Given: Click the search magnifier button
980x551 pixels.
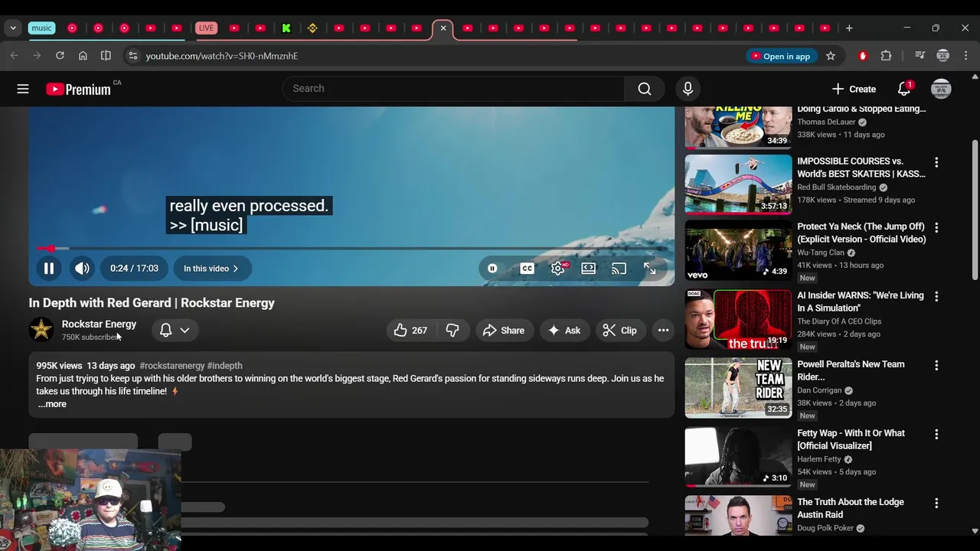Looking at the screenshot, I should [645, 89].
